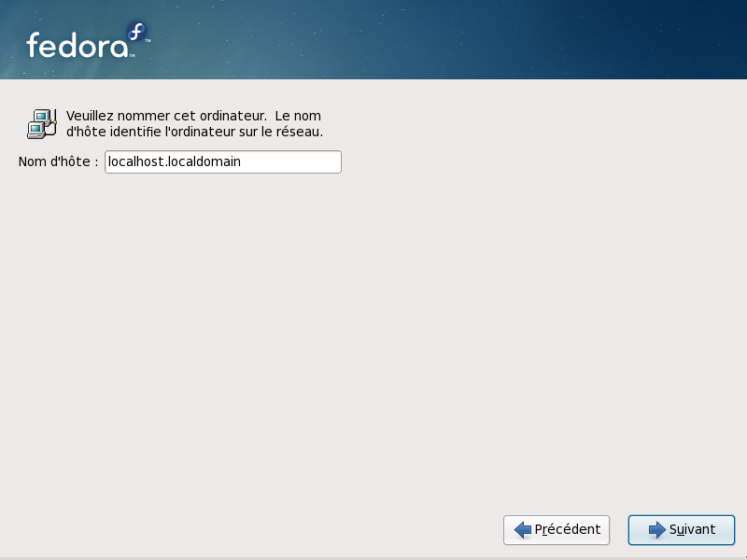
Task: Click the "Nom d'hôte :" label
Action: click(58, 161)
